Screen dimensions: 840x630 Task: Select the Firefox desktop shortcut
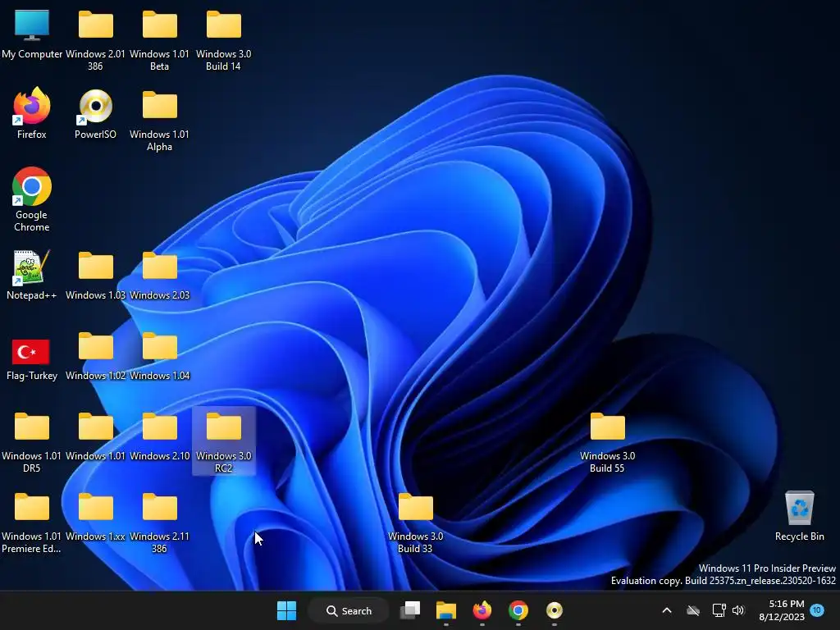(32, 113)
